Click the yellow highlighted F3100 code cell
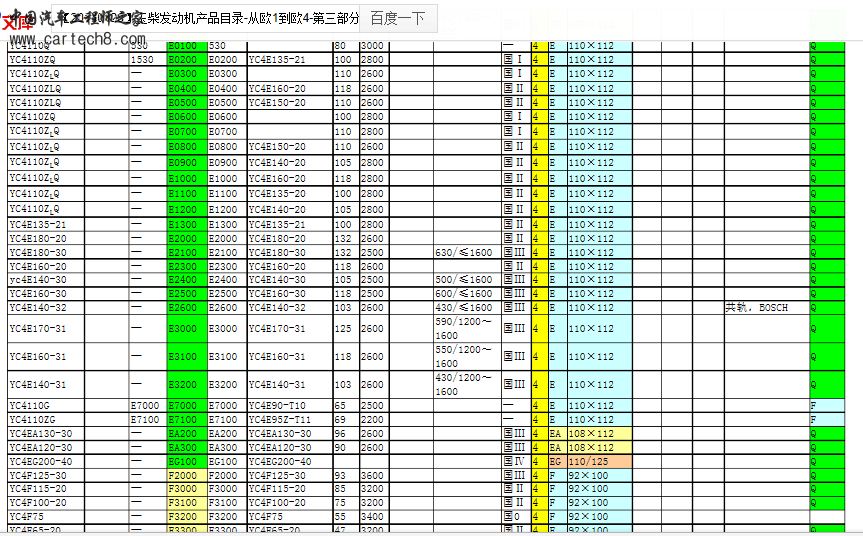Screen dimensions: 863x536 pos(187,503)
